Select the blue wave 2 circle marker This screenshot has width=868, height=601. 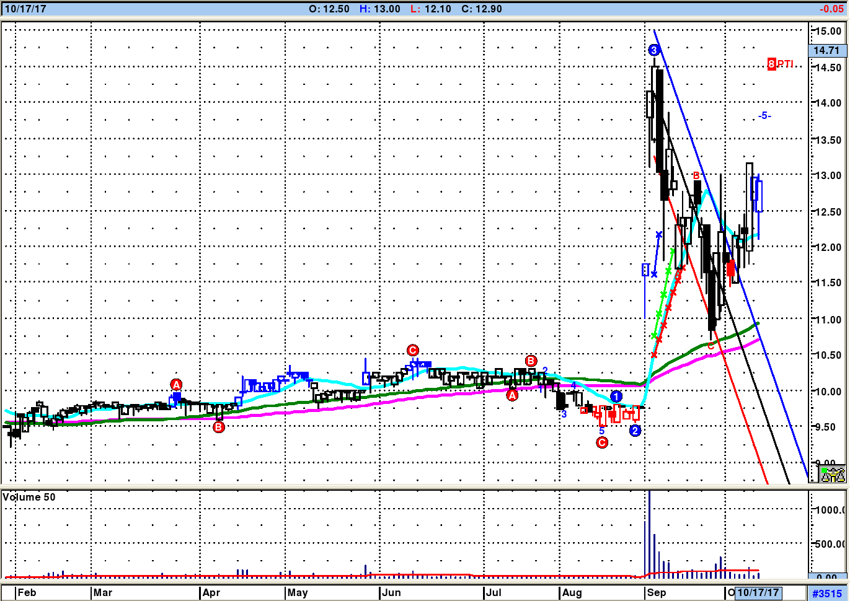point(635,431)
